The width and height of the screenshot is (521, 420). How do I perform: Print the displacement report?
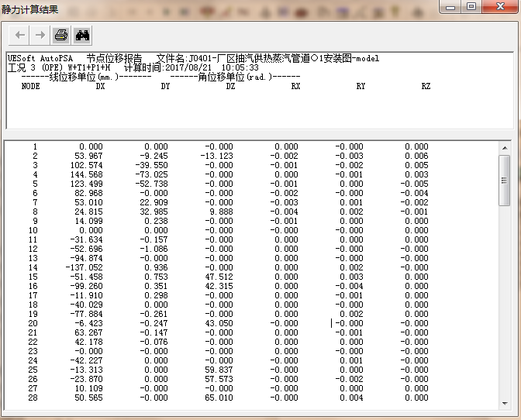tap(60, 35)
